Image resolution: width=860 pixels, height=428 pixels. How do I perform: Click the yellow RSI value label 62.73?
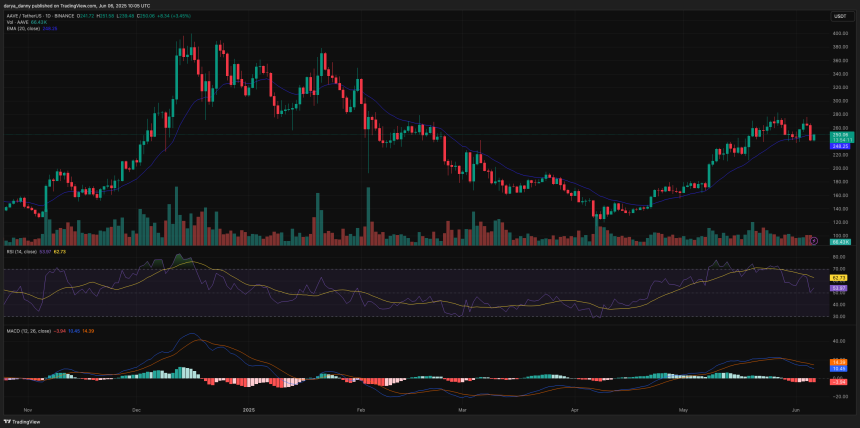coord(840,276)
